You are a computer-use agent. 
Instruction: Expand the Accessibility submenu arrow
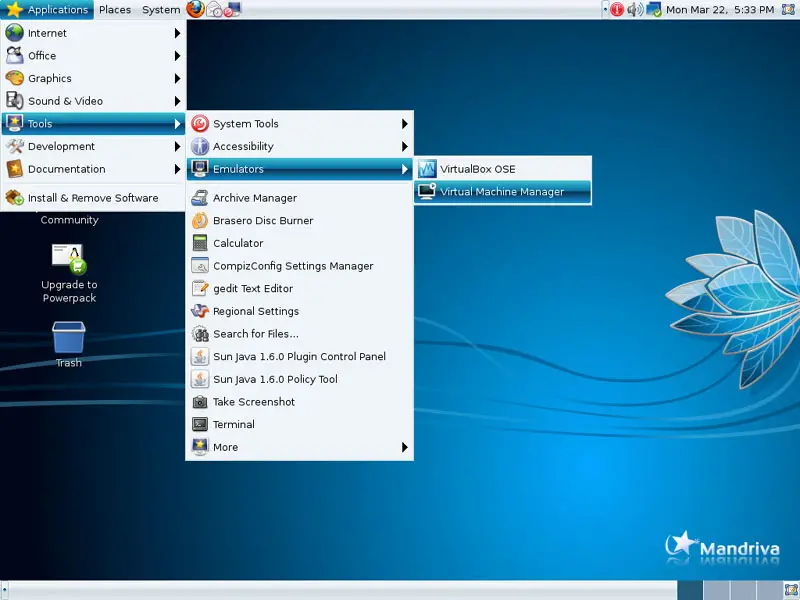coord(404,146)
